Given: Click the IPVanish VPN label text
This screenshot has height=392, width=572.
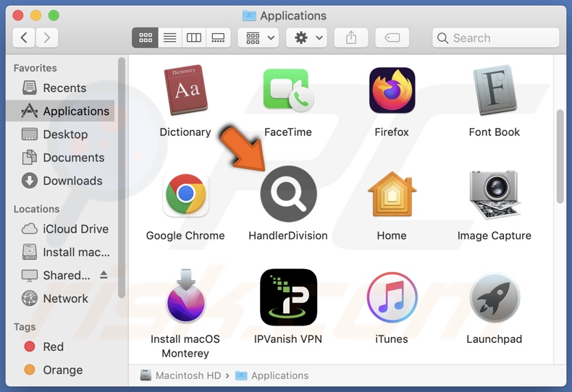Looking at the screenshot, I should (288, 338).
